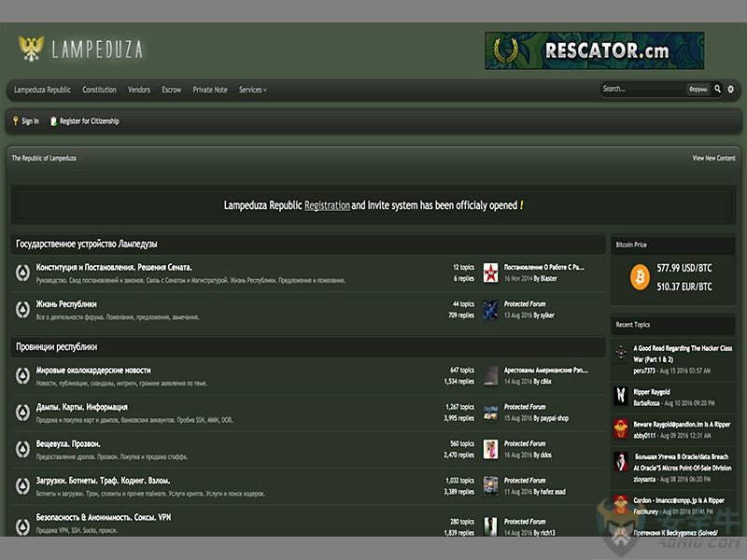Image resolution: width=747 pixels, height=560 pixels.
Task: Click peru7373 avatar in Recent Topics
Action: pyautogui.click(x=621, y=353)
